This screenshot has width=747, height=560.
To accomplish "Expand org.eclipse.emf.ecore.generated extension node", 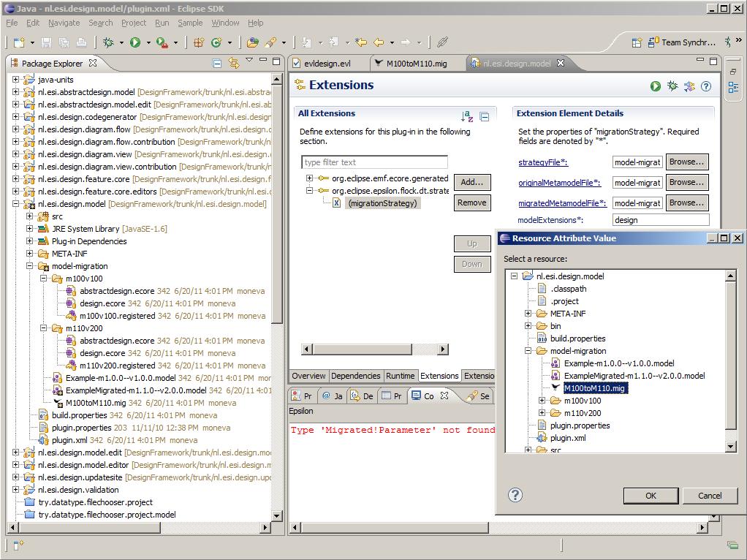I will [x=309, y=178].
